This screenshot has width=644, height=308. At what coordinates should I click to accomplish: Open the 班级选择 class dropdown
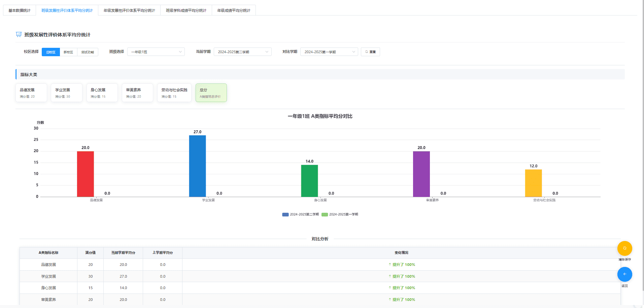click(156, 52)
